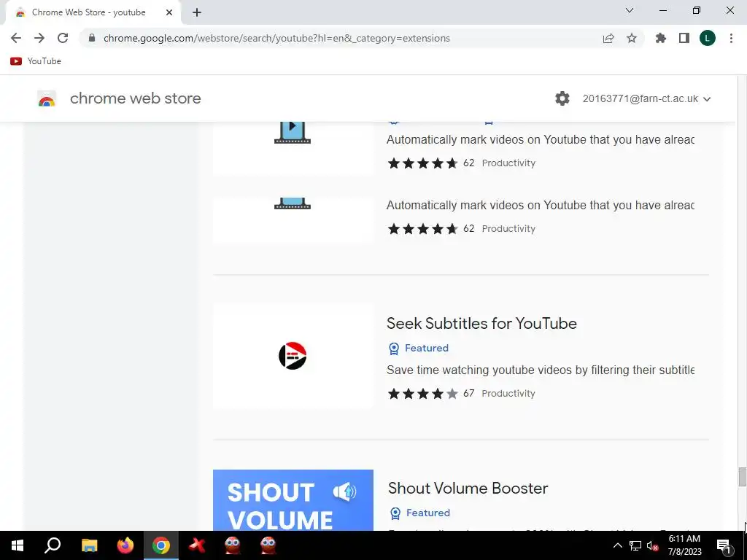747x560 pixels.
Task: Click Featured badge under Shout Volume Booster
Action: pos(420,513)
